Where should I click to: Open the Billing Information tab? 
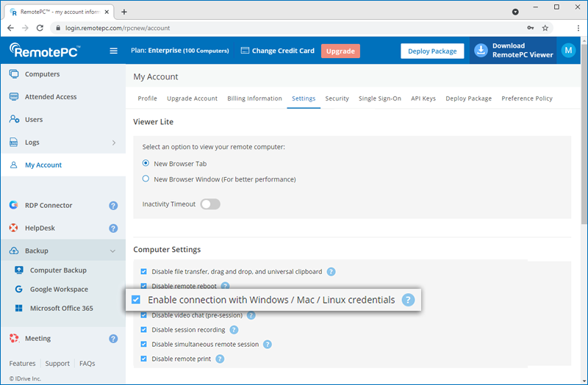tap(254, 98)
